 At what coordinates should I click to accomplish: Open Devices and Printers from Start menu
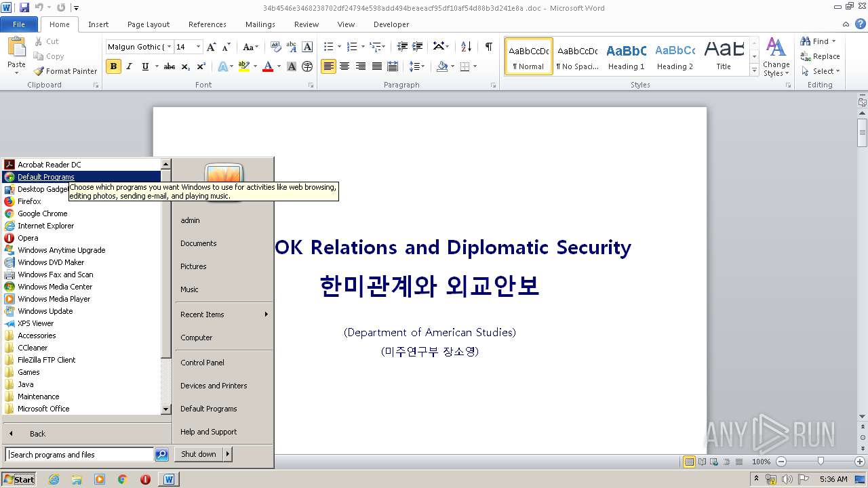pos(214,386)
